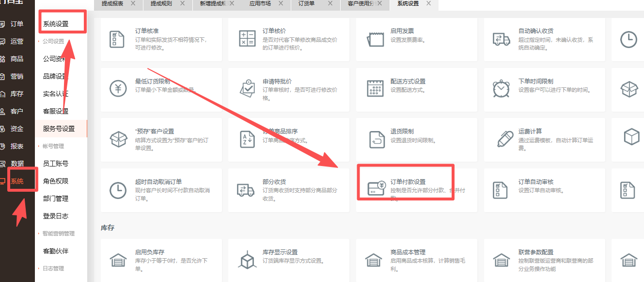Select 服务号设置 in the settings submenu
The width and height of the screenshot is (644, 282).
pyautogui.click(x=59, y=129)
